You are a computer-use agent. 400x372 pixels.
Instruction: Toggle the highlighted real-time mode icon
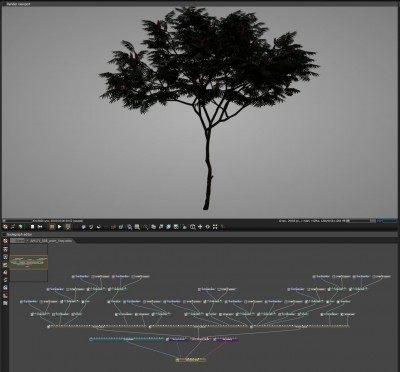(68, 227)
